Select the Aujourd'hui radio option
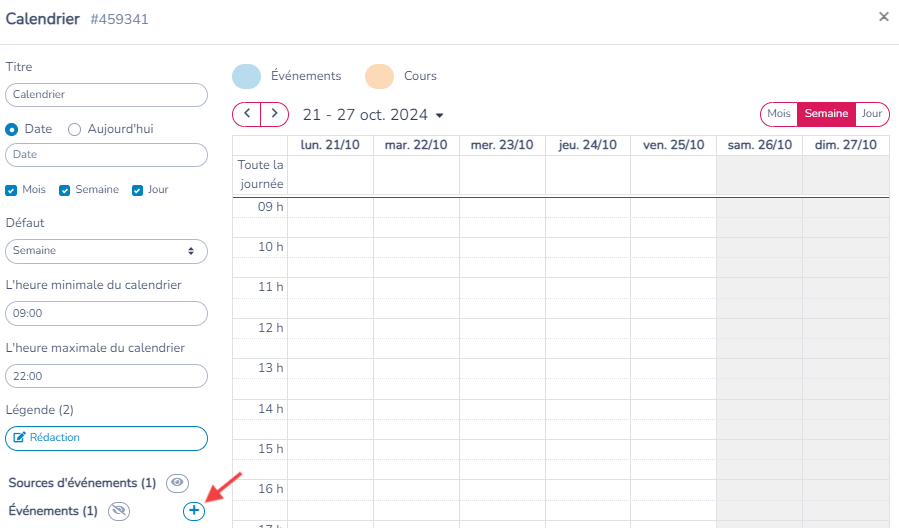The height and width of the screenshot is (528, 899). pos(74,130)
